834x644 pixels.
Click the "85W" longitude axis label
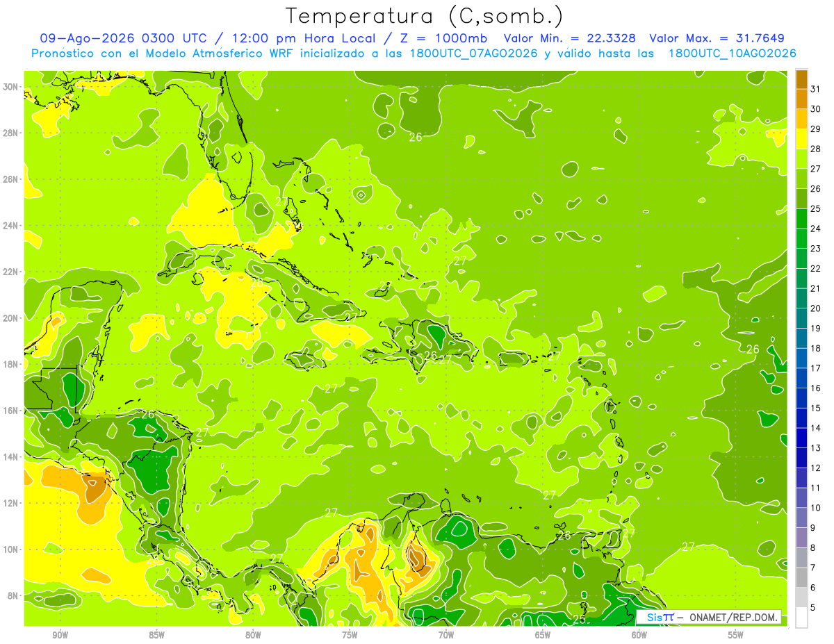[157, 634]
